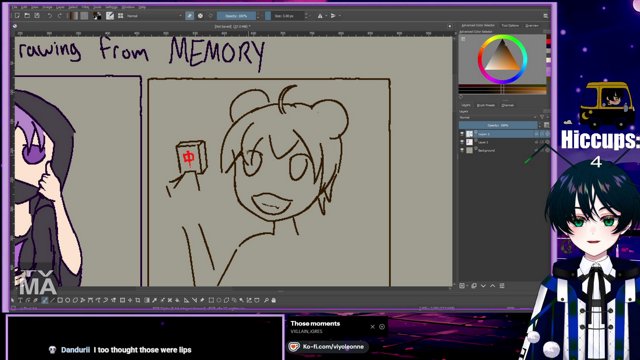Switch to the Channels tab
The height and width of the screenshot is (360, 640).
pos(508,105)
